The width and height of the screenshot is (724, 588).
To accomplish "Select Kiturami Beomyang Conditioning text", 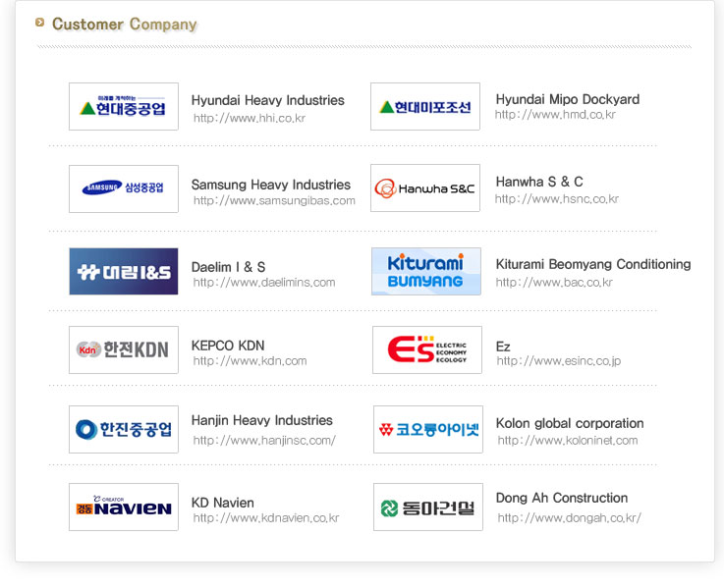I will [x=593, y=264].
